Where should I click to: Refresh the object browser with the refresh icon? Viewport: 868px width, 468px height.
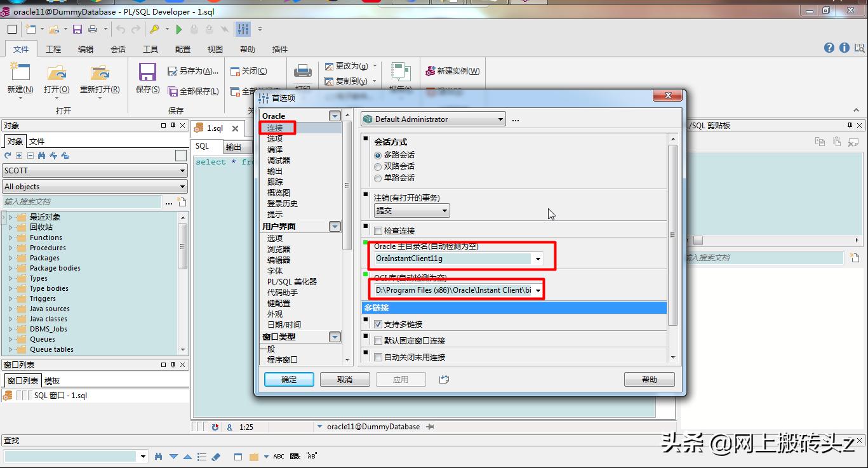(x=7, y=155)
